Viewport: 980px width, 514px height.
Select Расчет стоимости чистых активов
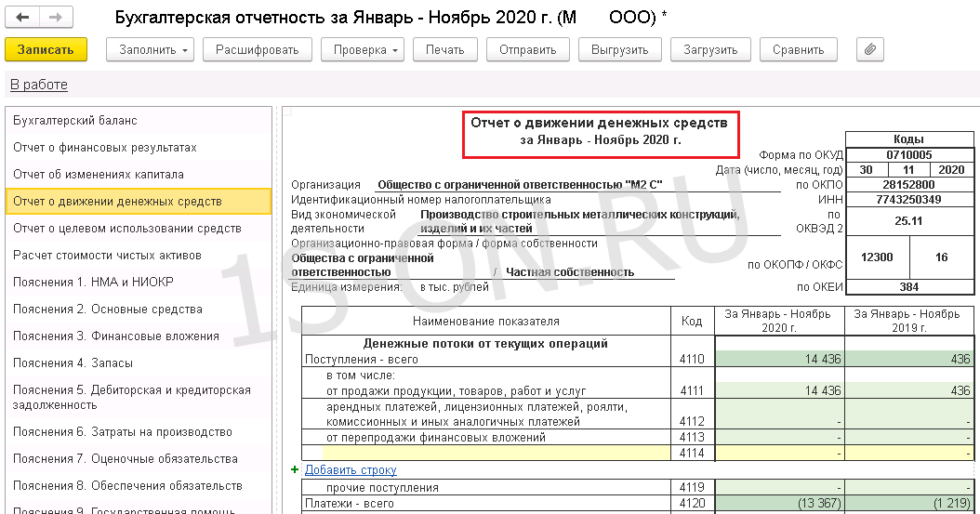139,255
